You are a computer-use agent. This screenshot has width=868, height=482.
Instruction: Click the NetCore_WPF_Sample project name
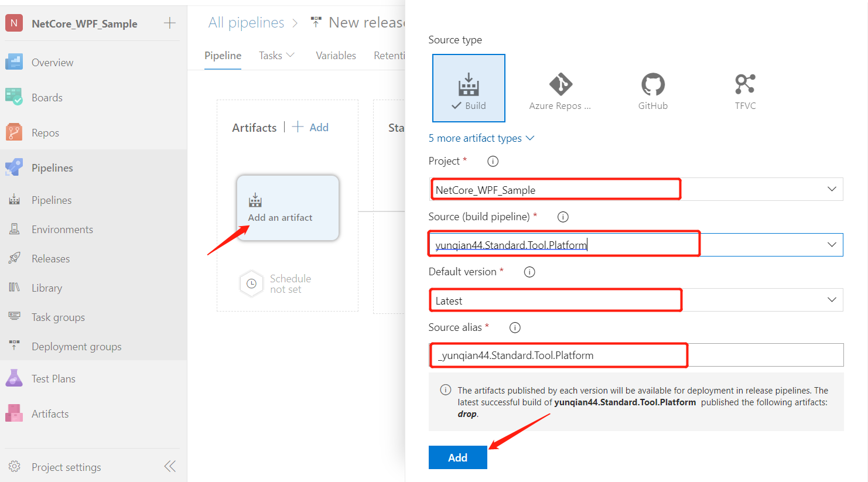click(x=84, y=24)
